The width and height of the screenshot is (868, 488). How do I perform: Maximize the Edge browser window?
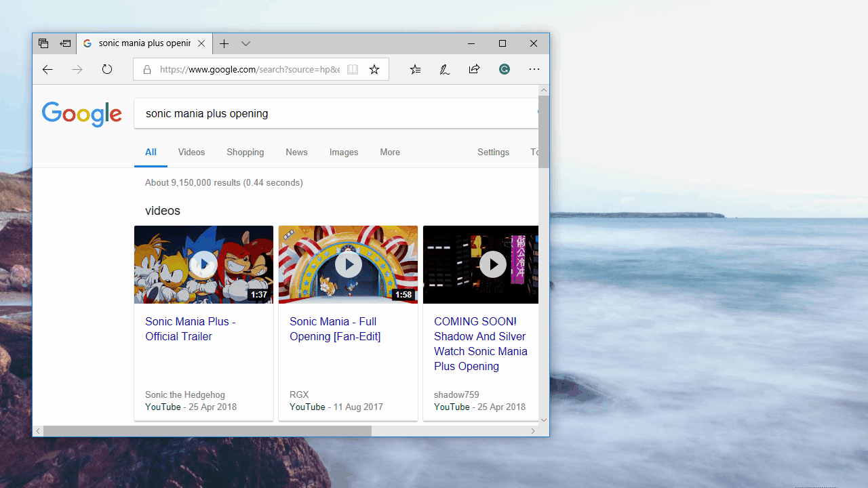click(x=502, y=43)
